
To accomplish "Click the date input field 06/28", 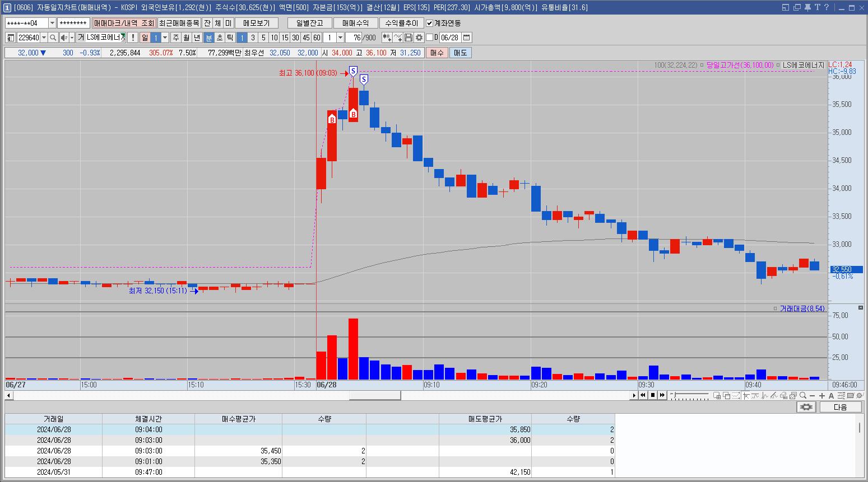I will (450, 38).
